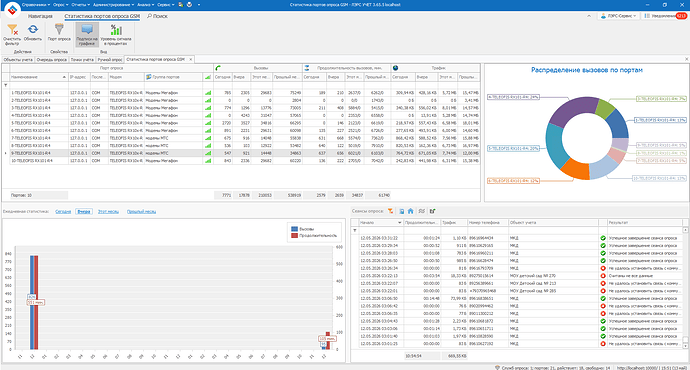Image resolution: width=690 pixels, height=370 pixels.
Task: Toggle Подписи на графике button
Action: (87, 35)
